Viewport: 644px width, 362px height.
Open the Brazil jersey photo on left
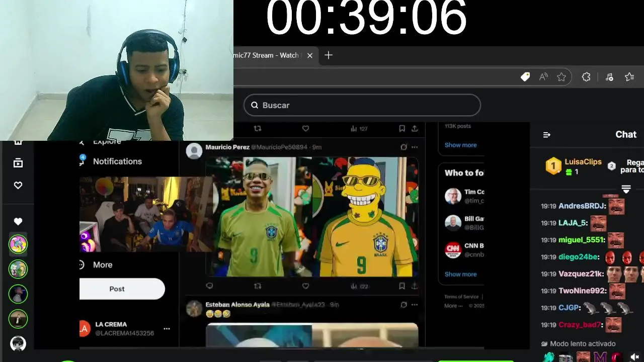(x=259, y=217)
